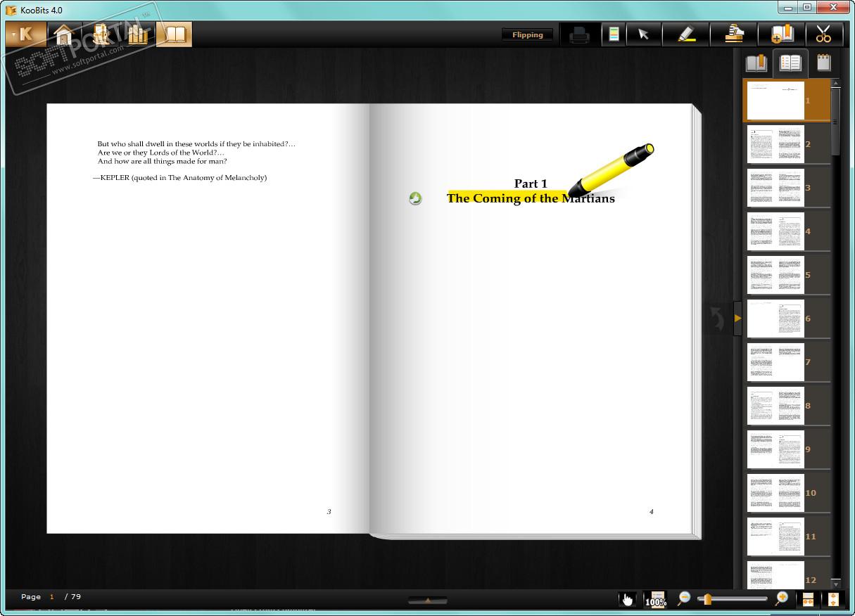Select thumbnail page 11

coord(787,537)
